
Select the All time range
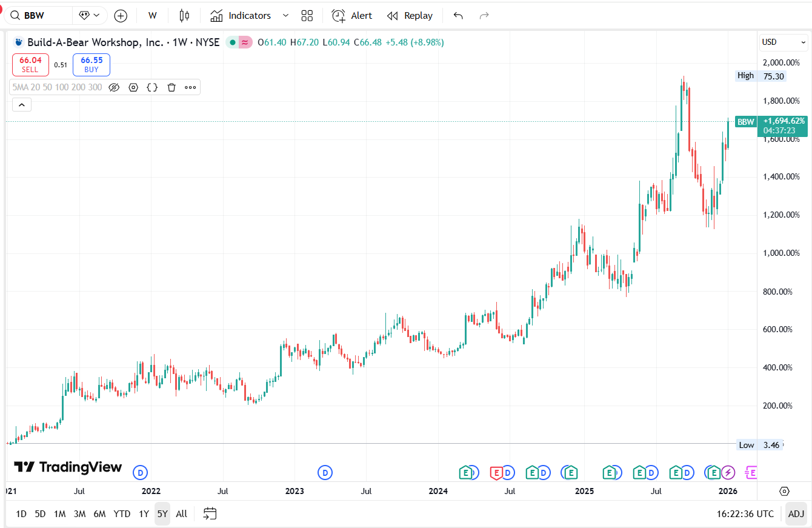pyautogui.click(x=181, y=514)
